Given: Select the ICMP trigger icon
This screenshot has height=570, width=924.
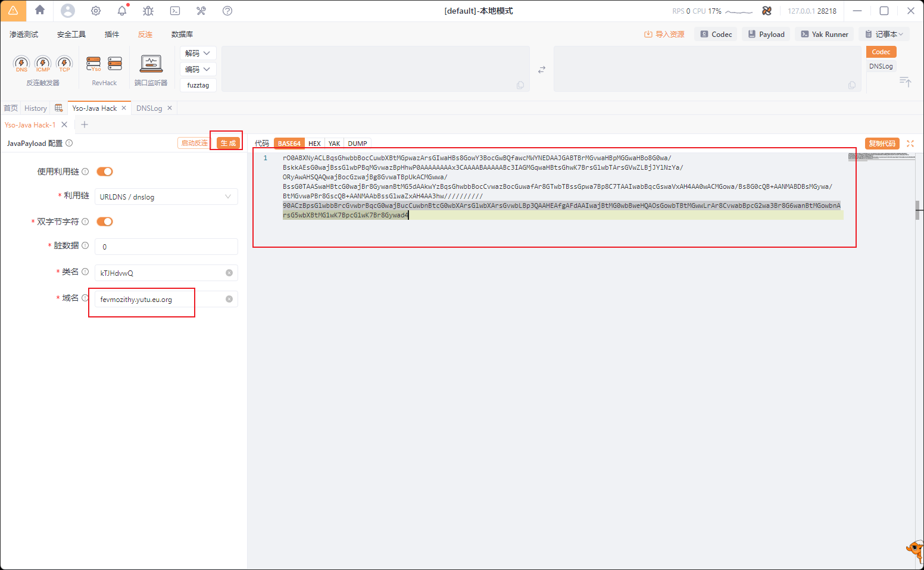Looking at the screenshot, I should pyautogui.click(x=43, y=63).
